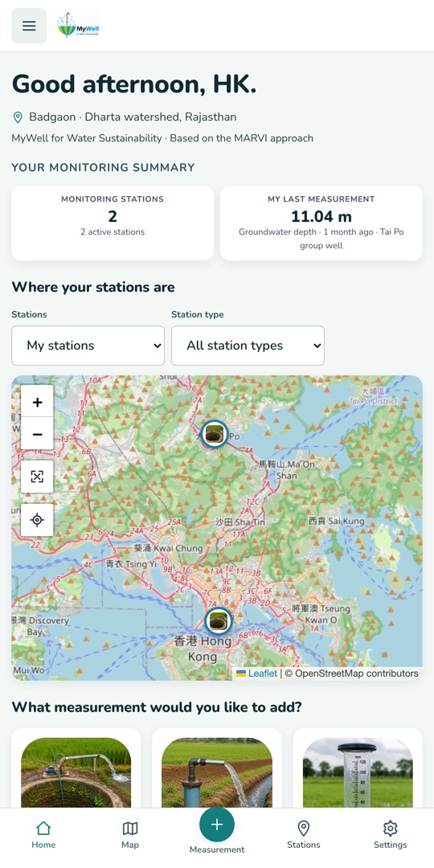The image size is (434, 868).
Task: Click the 'Good afternoon, HK.' greeting
Action: (134, 84)
